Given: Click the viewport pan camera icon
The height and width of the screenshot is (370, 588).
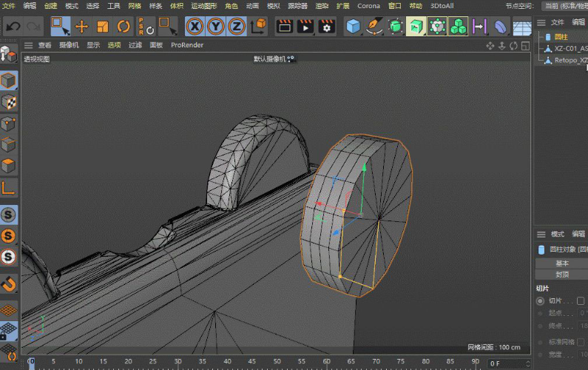Looking at the screenshot, I should pos(490,46).
